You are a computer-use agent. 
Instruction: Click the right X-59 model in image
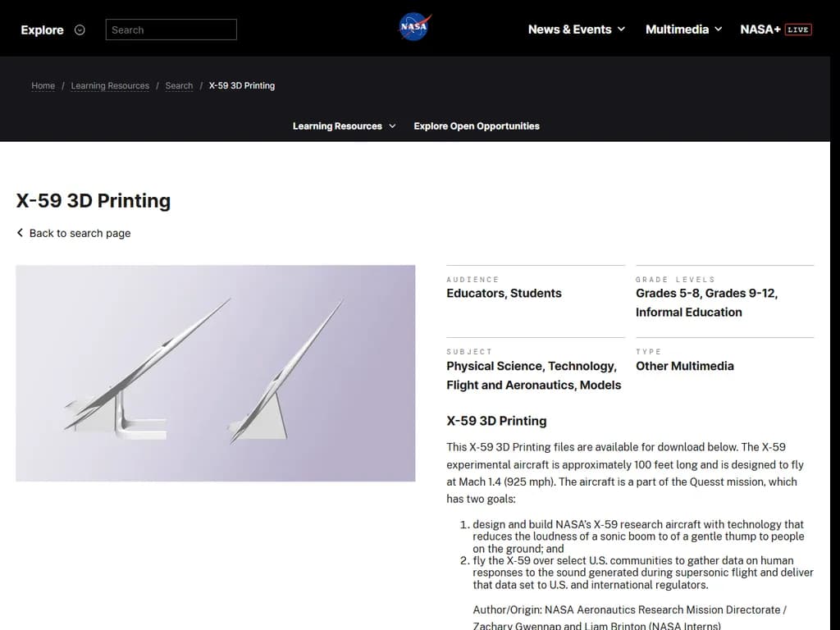[279, 386]
